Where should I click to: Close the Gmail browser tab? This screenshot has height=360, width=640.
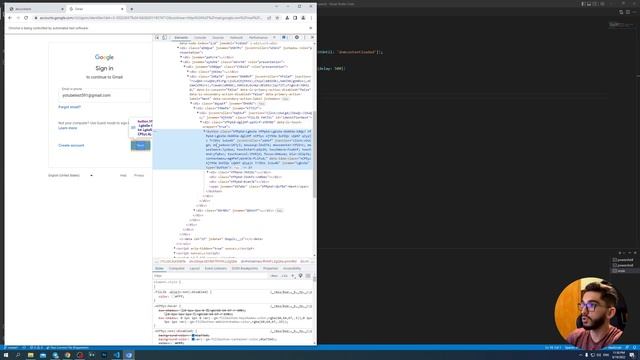122,9
